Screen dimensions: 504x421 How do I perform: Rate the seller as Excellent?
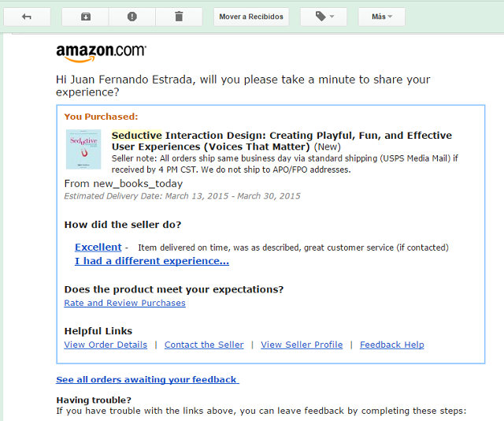(98, 248)
